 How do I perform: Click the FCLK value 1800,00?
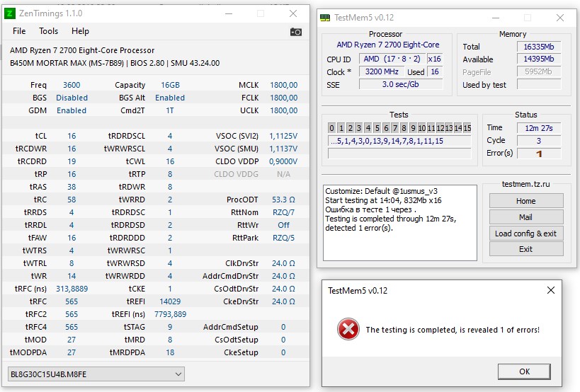coord(284,98)
